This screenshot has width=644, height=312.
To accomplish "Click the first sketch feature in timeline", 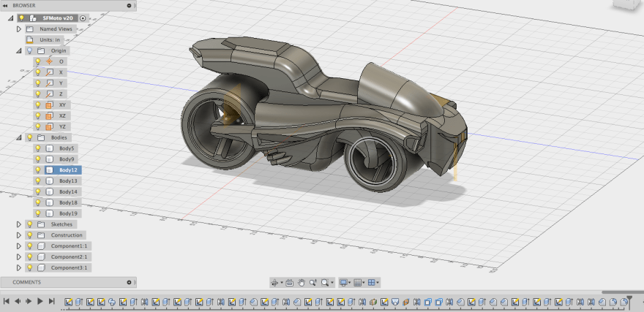I will coord(69,301).
